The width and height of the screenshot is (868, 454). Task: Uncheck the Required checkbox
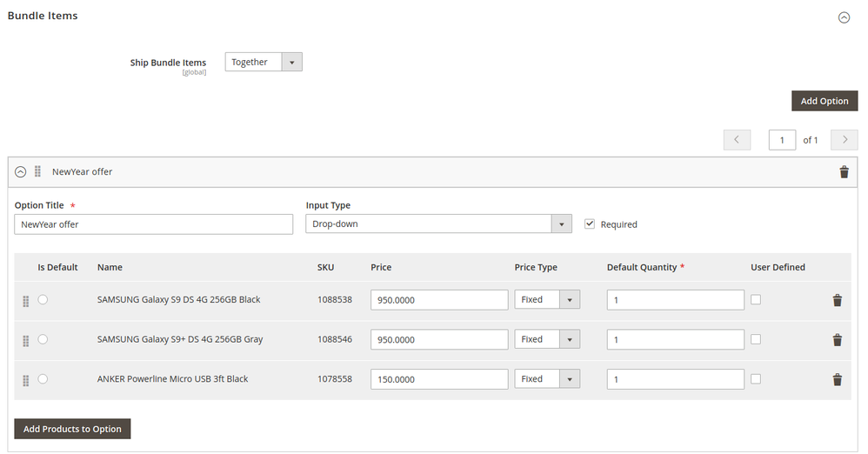tap(590, 224)
